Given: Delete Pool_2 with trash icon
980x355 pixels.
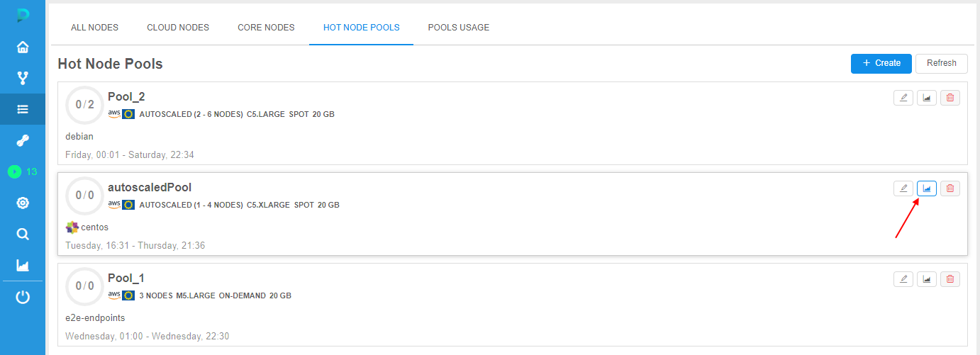Looking at the screenshot, I should point(950,98).
